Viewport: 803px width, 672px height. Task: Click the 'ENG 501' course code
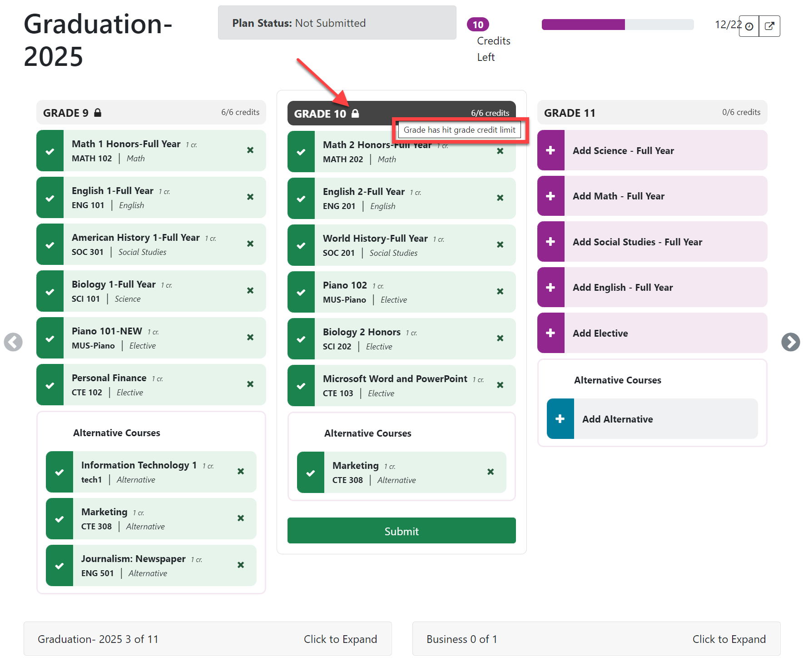point(98,573)
